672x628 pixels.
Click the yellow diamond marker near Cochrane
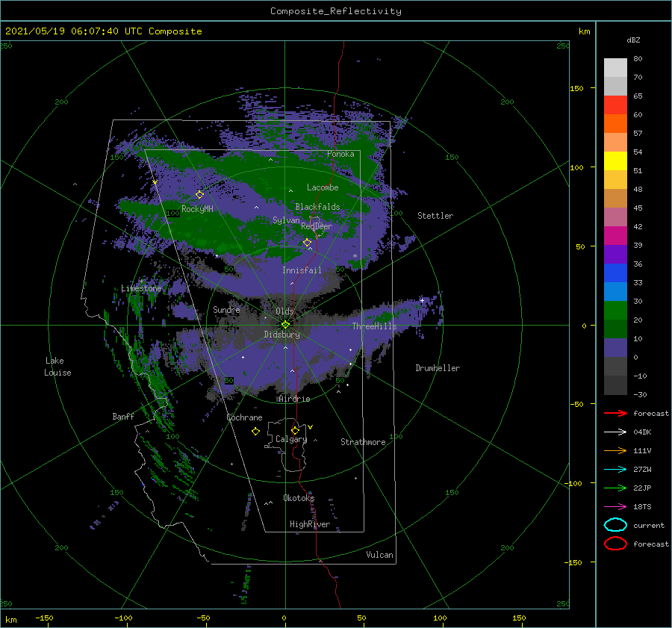tap(255, 432)
